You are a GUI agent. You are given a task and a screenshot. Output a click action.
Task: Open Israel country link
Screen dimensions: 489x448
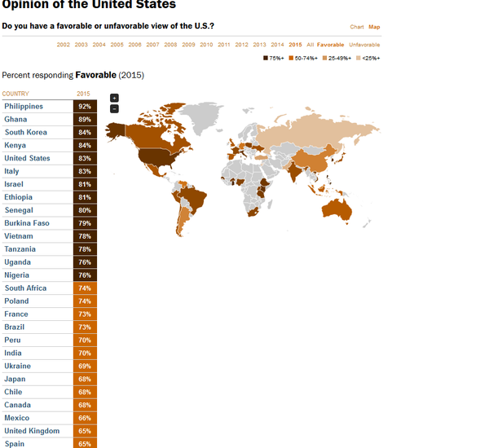(14, 184)
